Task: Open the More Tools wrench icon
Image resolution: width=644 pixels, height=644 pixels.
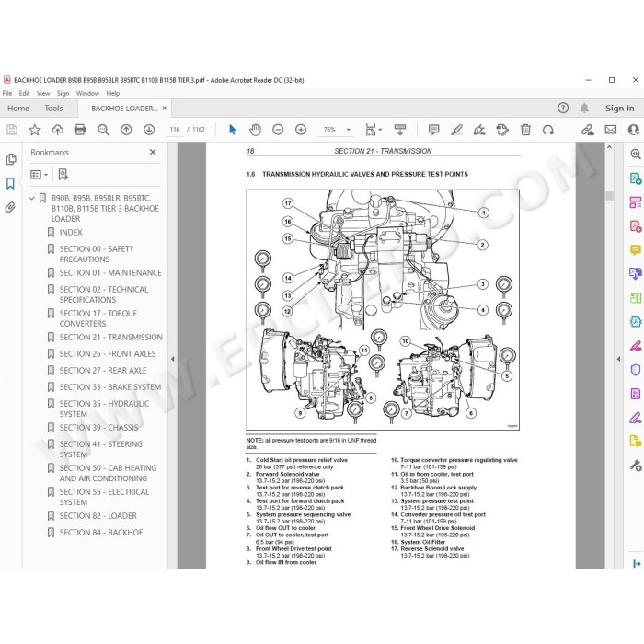Action: point(636,466)
